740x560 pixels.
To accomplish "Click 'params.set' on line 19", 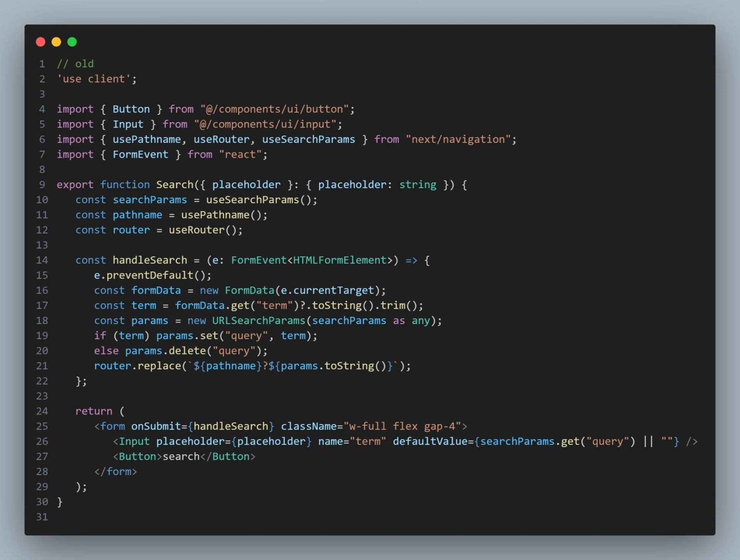I will coord(187,335).
